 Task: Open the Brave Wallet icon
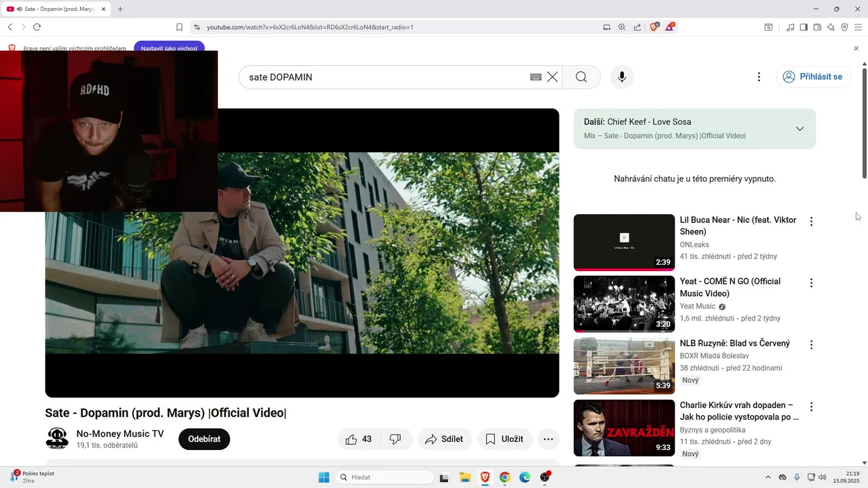point(817,27)
